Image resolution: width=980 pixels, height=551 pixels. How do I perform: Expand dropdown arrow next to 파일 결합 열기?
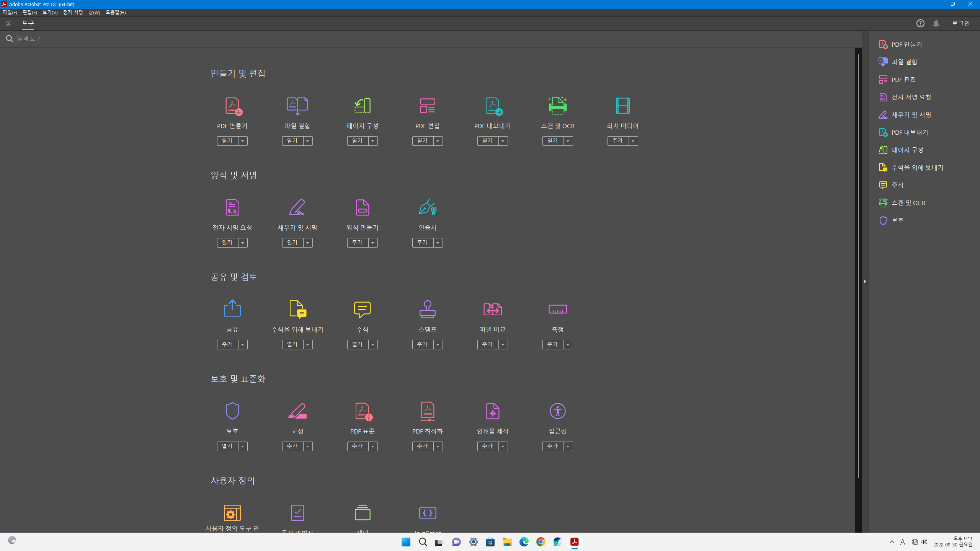tap(308, 141)
